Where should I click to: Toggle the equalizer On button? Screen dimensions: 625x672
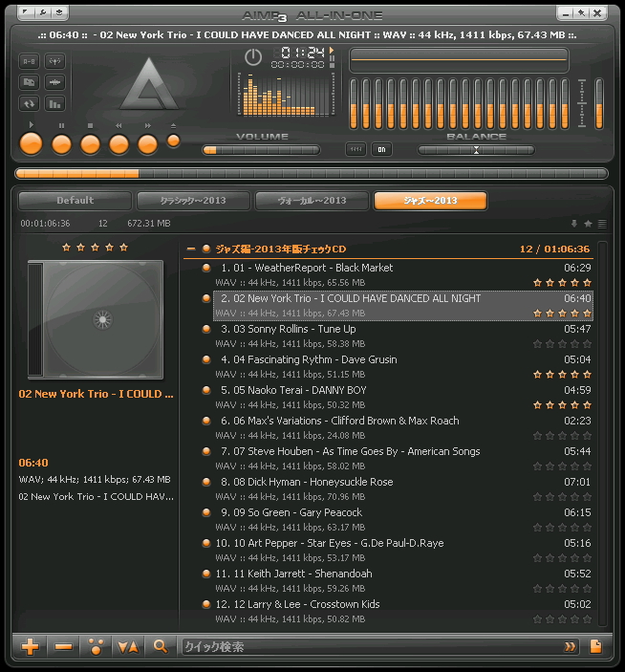[381, 149]
